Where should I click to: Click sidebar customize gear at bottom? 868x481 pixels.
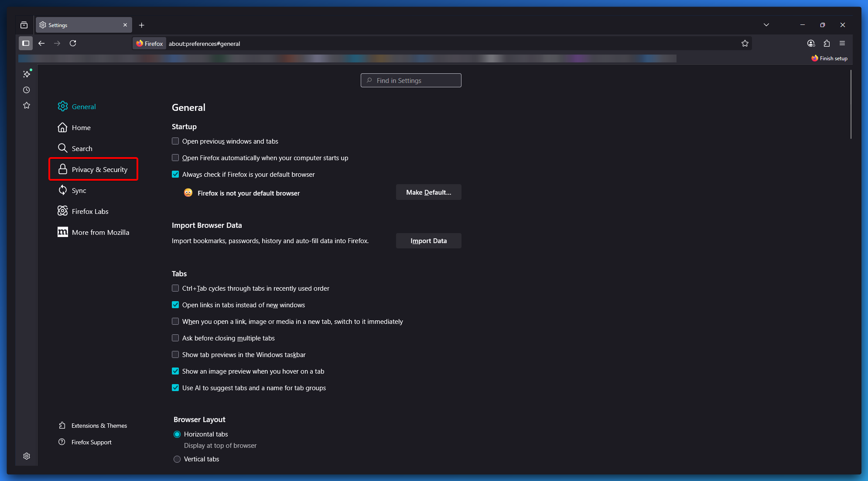click(27, 456)
